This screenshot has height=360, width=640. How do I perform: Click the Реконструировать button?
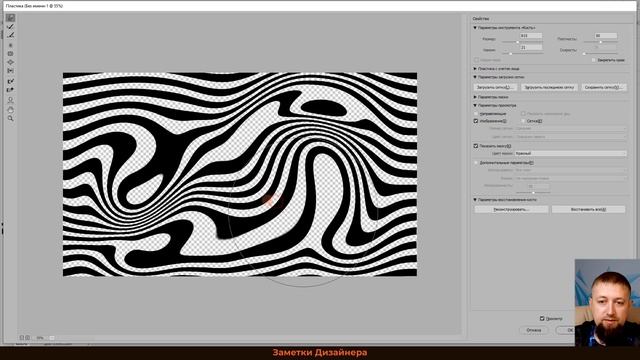click(511, 209)
